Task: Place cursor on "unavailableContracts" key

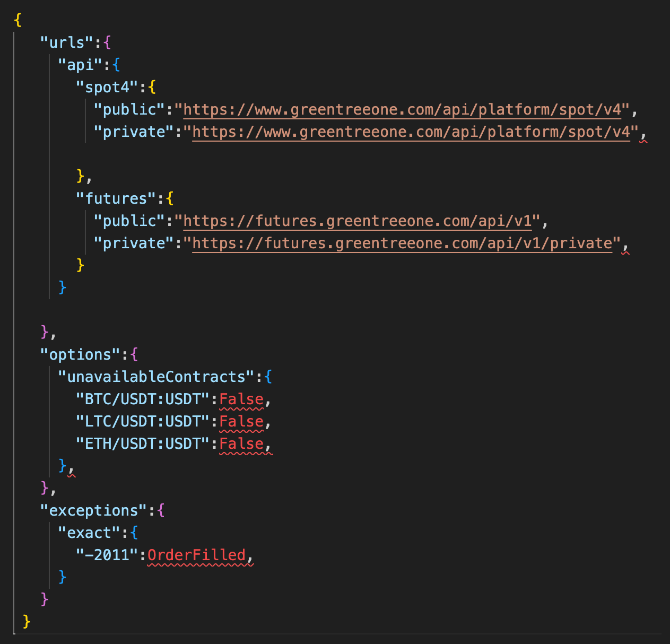Action: (x=156, y=377)
